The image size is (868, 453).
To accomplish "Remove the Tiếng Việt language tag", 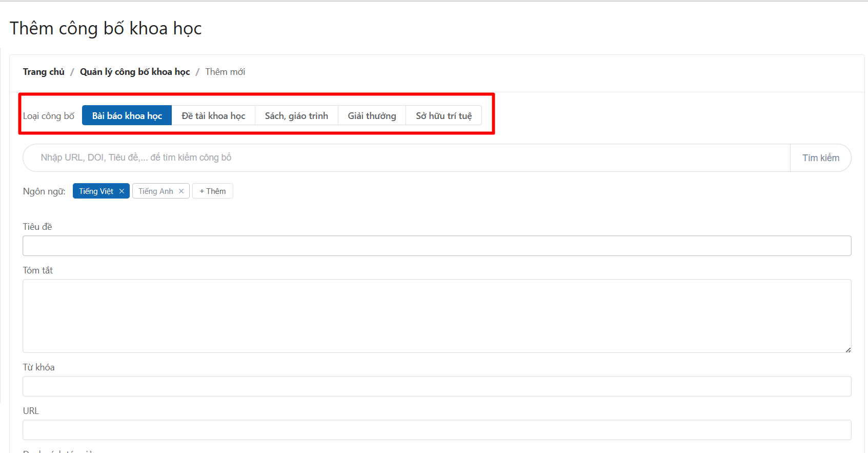I will pyautogui.click(x=122, y=191).
